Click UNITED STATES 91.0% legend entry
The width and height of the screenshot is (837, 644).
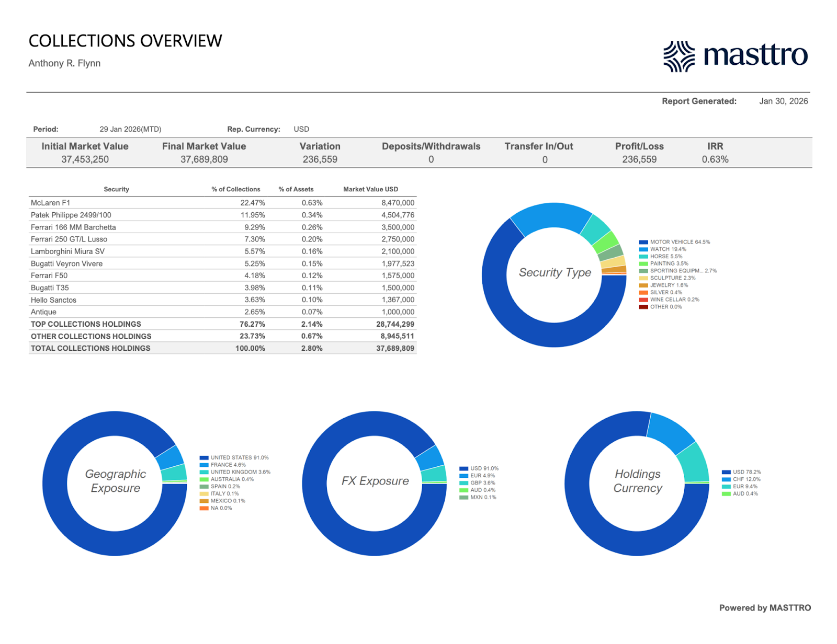pyautogui.click(x=234, y=458)
